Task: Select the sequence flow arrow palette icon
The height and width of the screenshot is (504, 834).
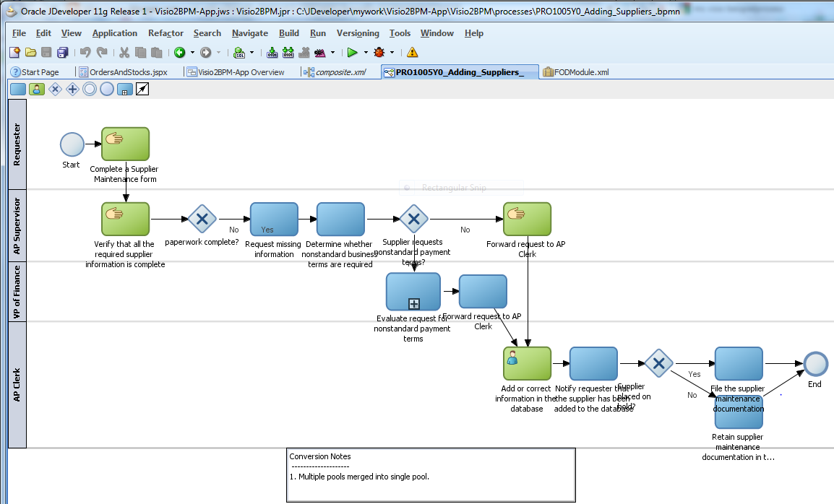Action: pos(142,90)
